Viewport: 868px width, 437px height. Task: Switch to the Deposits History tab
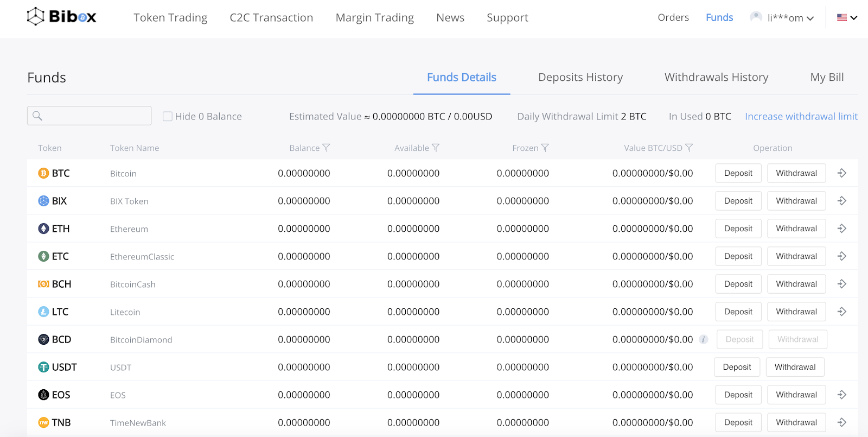[x=580, y=78]
